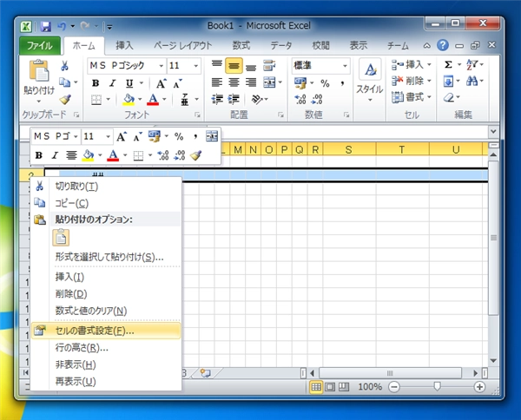Click ribbon Accounting currency format icon
Viewport: 521px width, 420px height.
(300, 83)
